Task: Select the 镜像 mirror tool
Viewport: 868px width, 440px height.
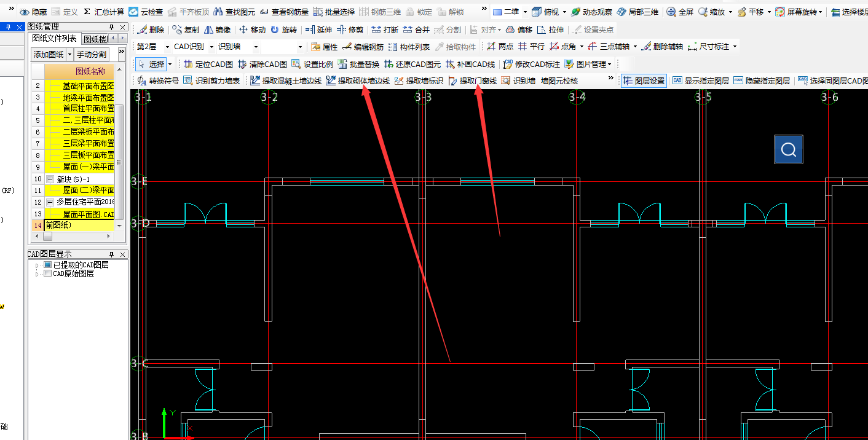Action: coord(217,29)
